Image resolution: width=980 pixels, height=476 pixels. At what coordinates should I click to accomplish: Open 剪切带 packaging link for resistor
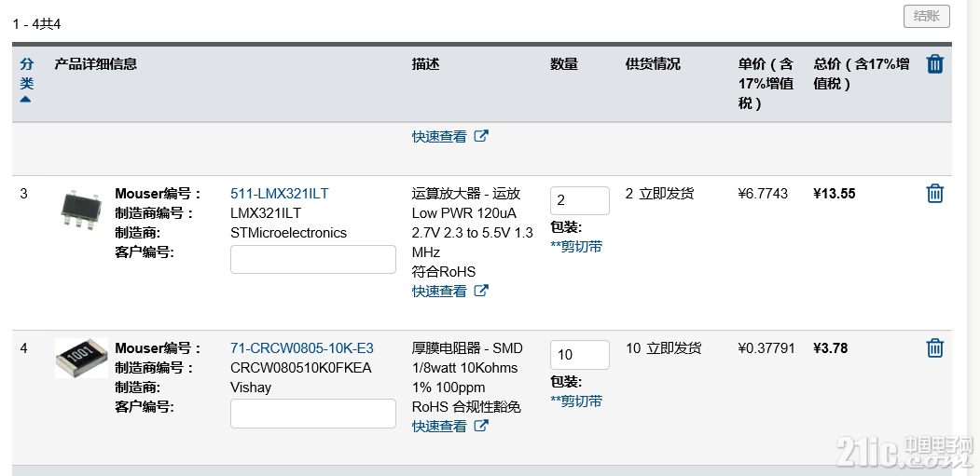[x=576, y=401]
